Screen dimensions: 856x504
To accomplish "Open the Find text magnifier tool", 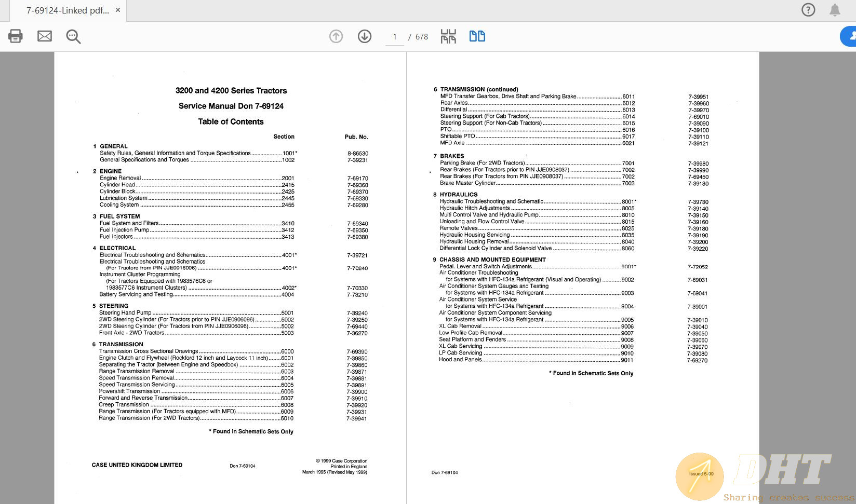I will pos(73,36).
